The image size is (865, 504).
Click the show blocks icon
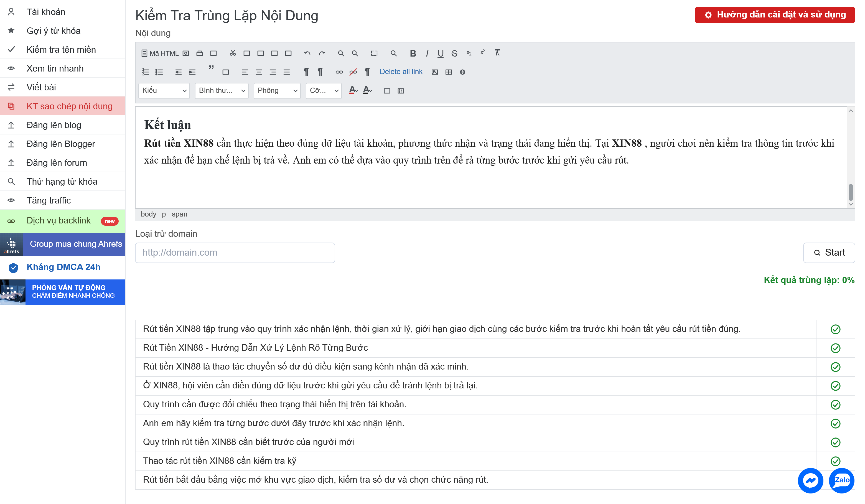pyautogui.click(x=401, y=91)
